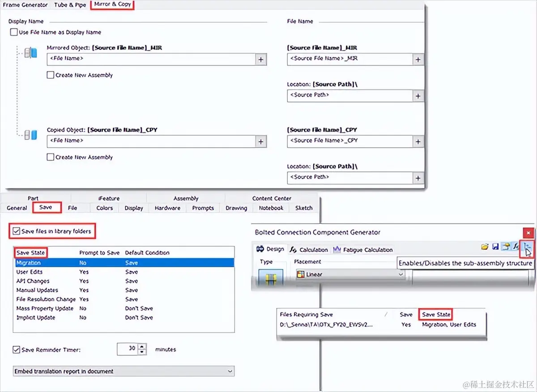
Task: Enable Create New Assembly under Copied Object
Action: (x=50, y=157)
